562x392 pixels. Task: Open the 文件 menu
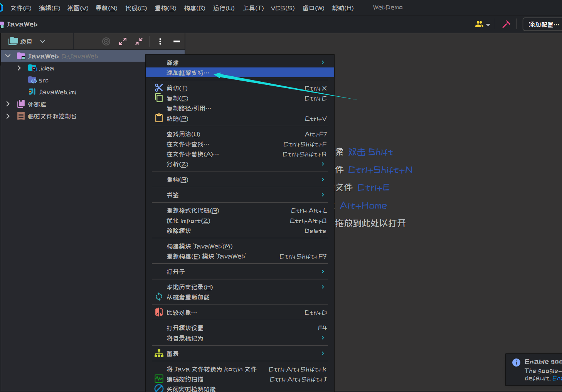pyautogui.click(x=20, y=8)
